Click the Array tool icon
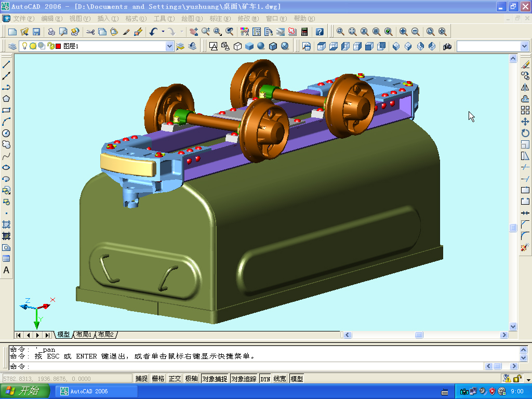The height and width of the screenshot is (399, 532). [525, 110]
